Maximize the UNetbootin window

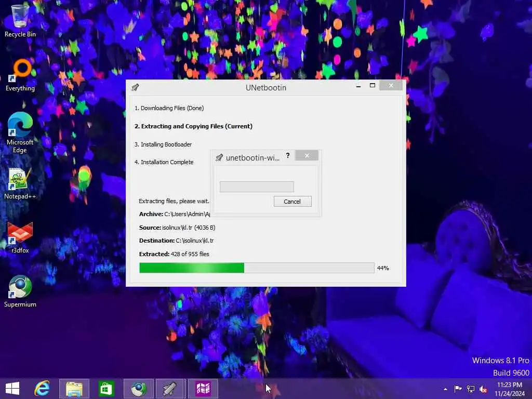[372, 86]
